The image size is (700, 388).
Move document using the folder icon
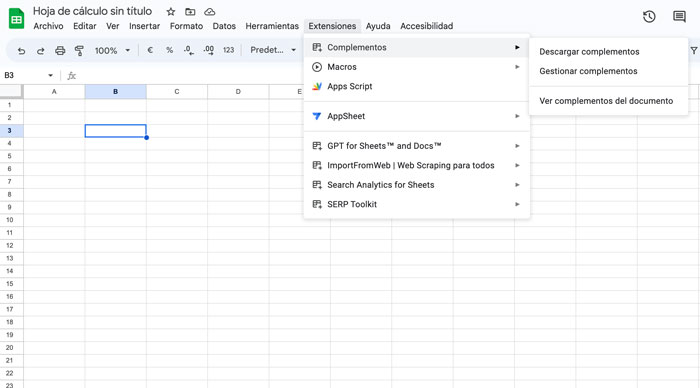point(190,12)
